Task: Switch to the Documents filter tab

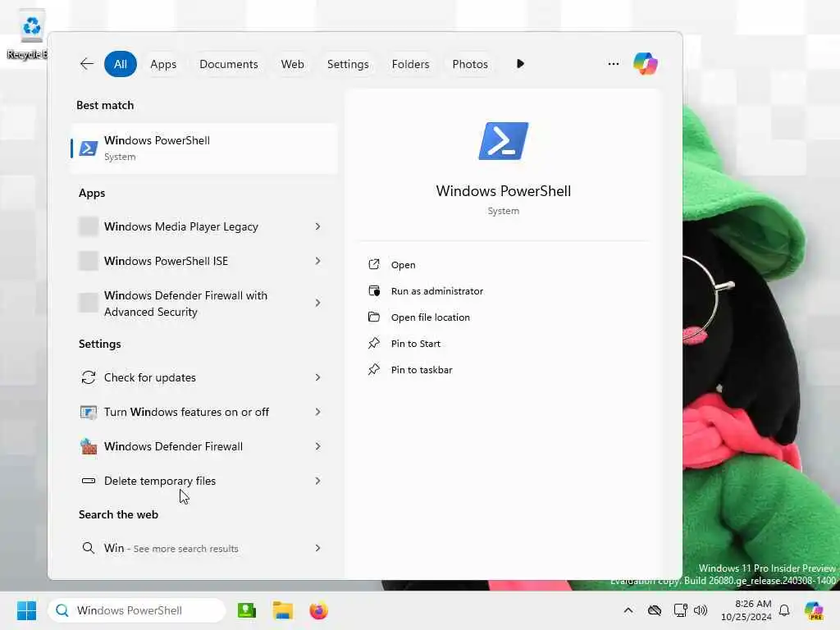Action: coord(229,64)
